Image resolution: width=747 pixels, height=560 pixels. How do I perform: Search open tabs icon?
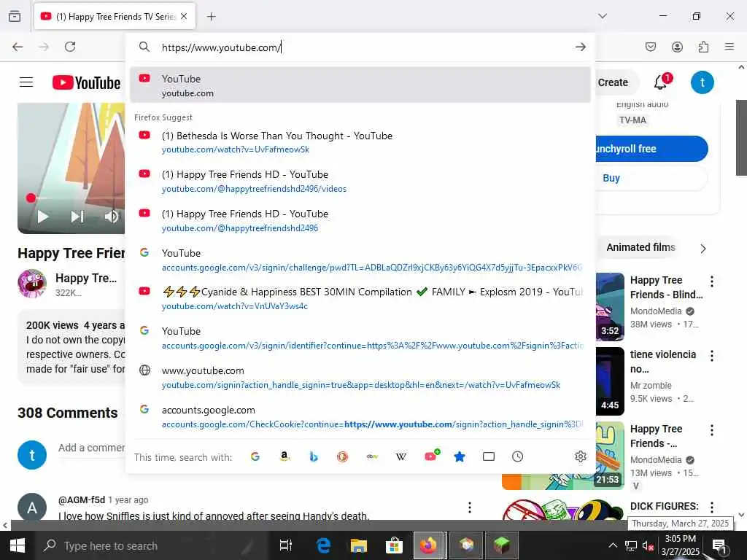pyautogui.click(x=488, y=456)
